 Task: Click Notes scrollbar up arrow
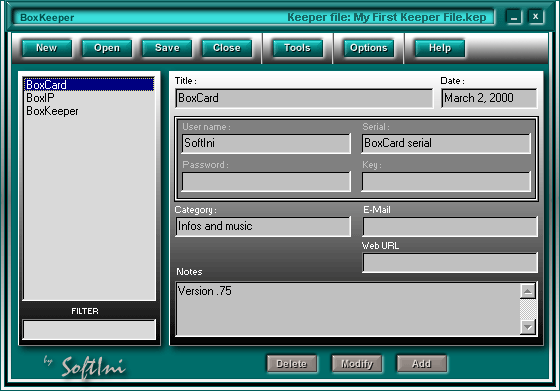click(528, 291)
